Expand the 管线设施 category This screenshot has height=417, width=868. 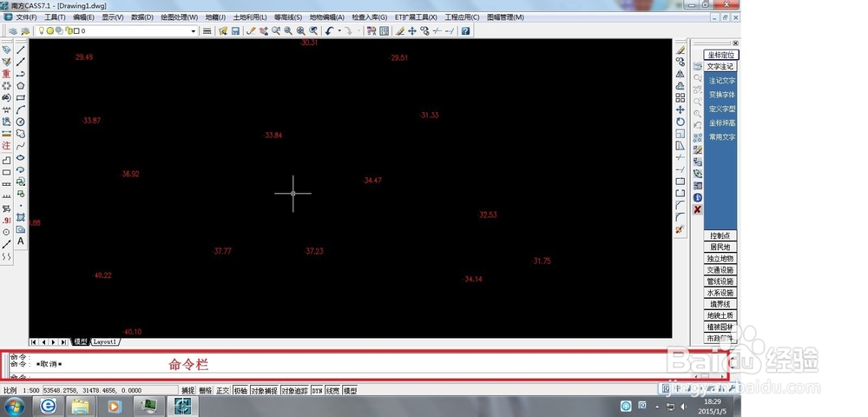[720, 281]
